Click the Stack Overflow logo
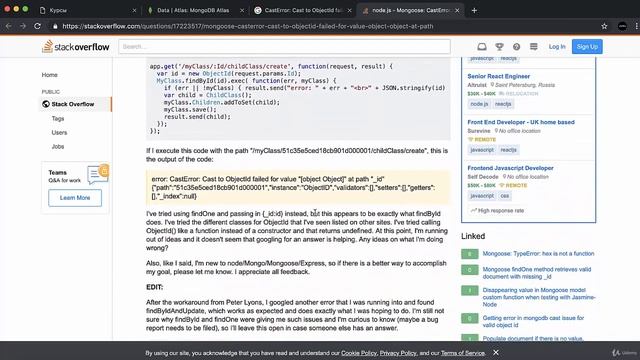Screen dimensions: 640x360 tap(76, 47)
